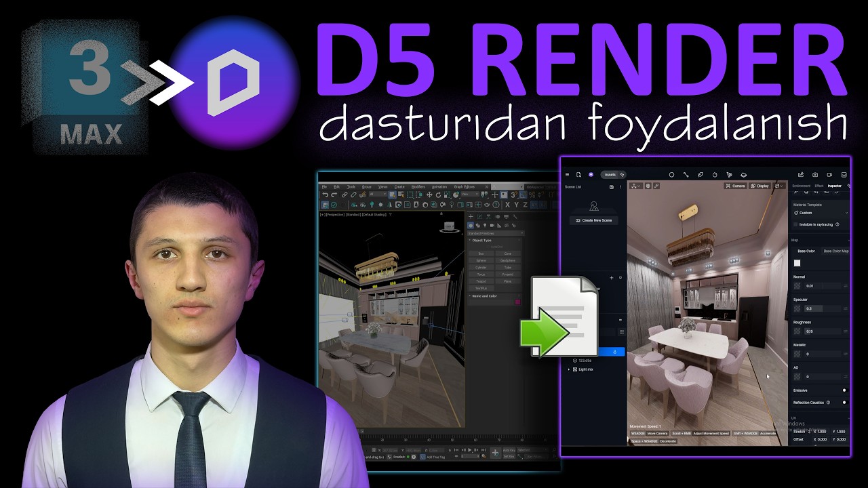The image size is (868, 488).
Task: Click the save scene icon beside Scene List
Action: (x=612, y=187)
